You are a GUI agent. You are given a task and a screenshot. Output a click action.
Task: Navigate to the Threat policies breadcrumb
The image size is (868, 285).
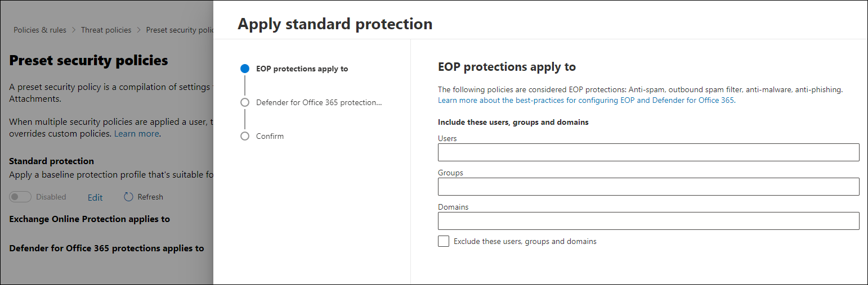tap(106, 30)
